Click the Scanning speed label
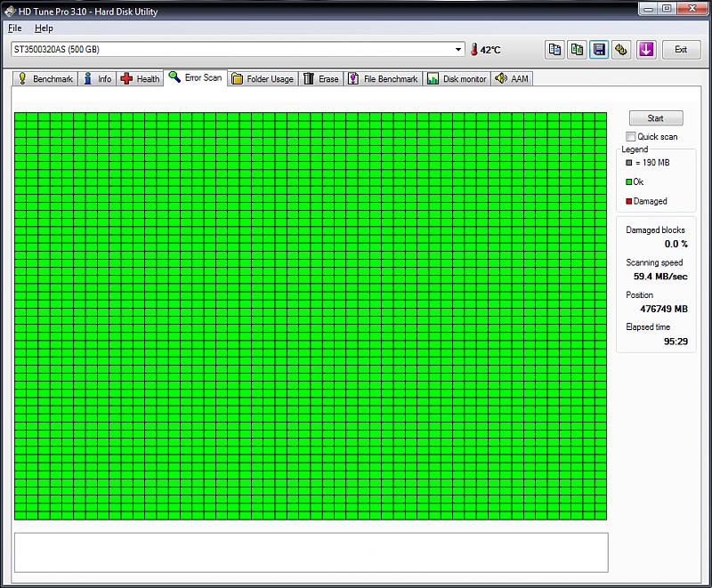The image size is (712, 588). (654, 262)
